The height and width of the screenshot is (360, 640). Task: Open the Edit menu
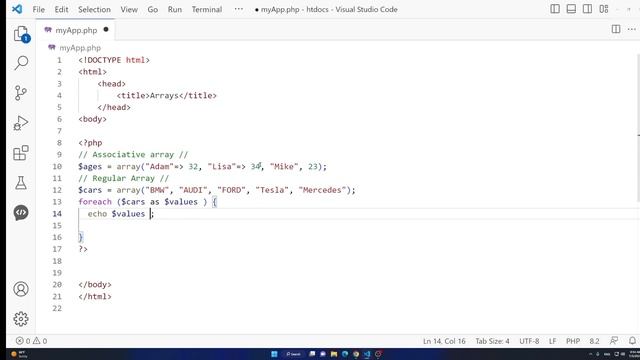pos(61,9)
